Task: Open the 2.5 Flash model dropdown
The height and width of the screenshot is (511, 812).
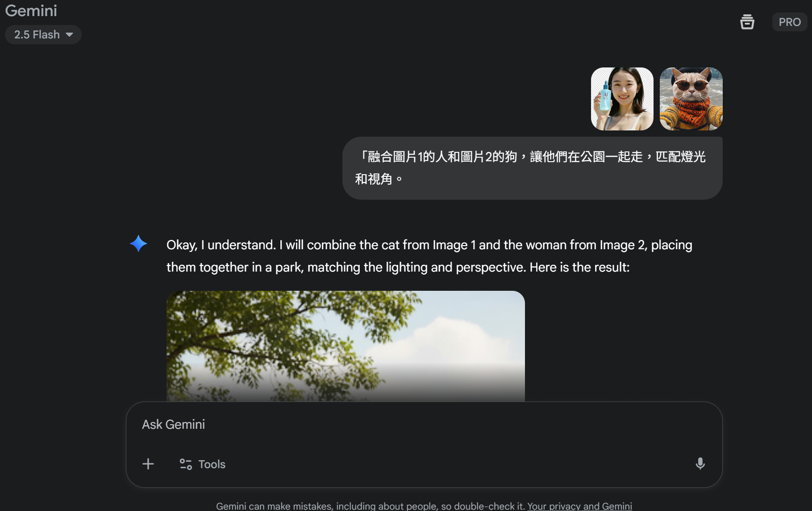Action: (x=43, y=34)
